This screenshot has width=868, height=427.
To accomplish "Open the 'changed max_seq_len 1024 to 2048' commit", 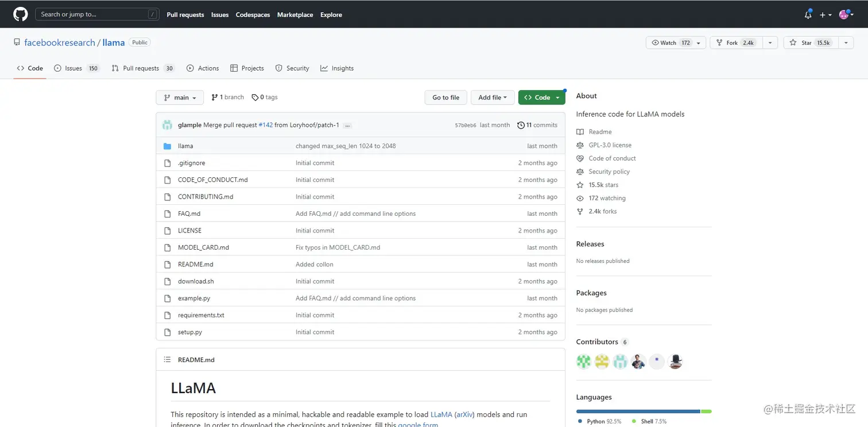I will pyautogui.click(x=346, y=146).
